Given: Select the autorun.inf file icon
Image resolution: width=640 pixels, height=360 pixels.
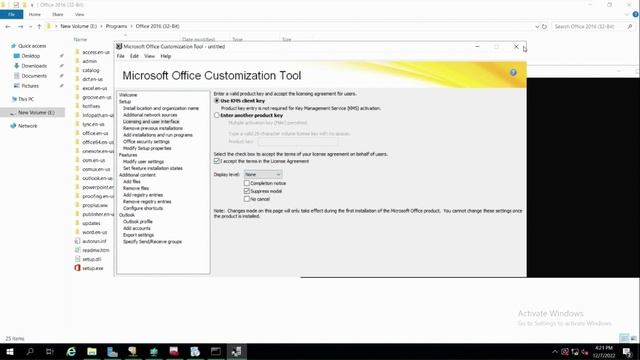Looking at the screenshot, I should point(77,241).
